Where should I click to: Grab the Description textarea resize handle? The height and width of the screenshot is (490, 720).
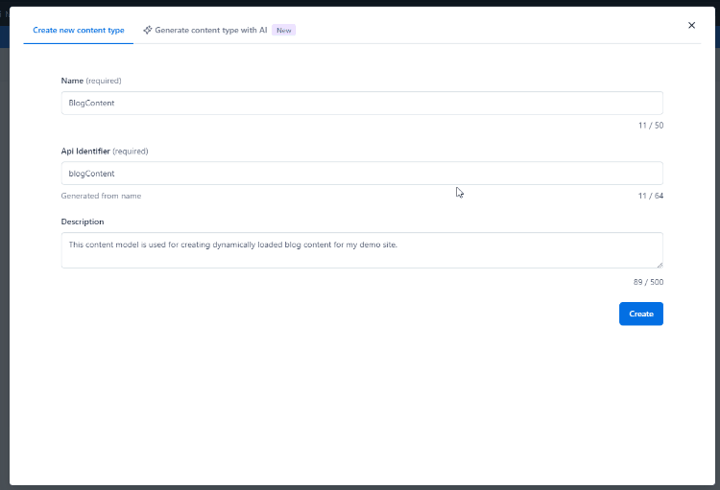click(x=659, y=265)
